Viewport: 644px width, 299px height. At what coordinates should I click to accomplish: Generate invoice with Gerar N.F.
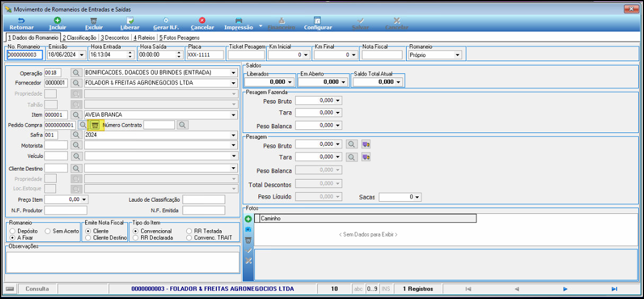coord(166,24)
